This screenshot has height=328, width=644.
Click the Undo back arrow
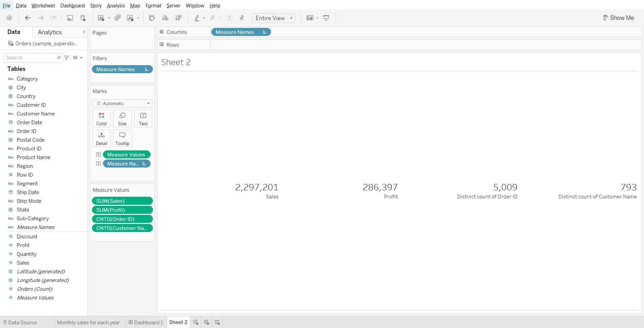pos(28,18)
